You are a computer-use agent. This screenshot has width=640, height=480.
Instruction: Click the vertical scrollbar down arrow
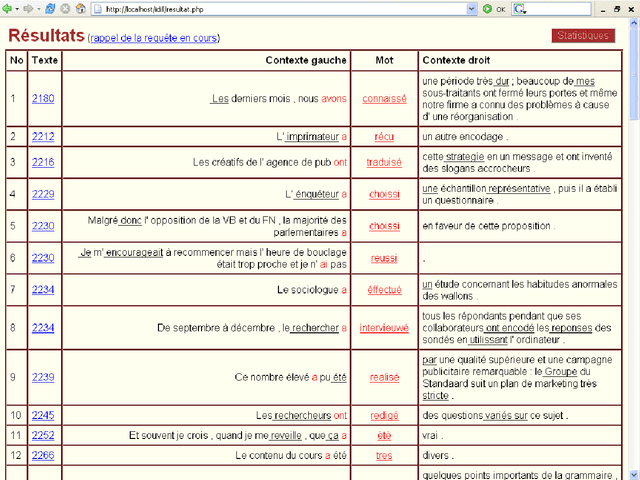[633, 474]
